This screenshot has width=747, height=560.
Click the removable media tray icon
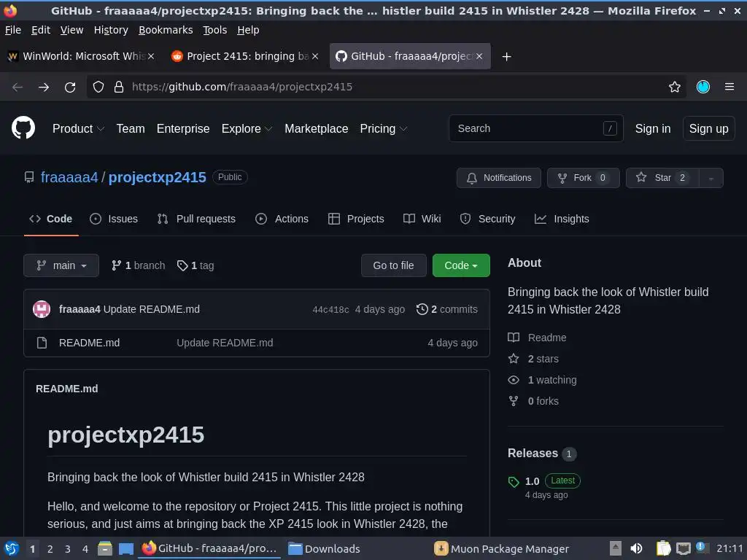pos(616,548)
